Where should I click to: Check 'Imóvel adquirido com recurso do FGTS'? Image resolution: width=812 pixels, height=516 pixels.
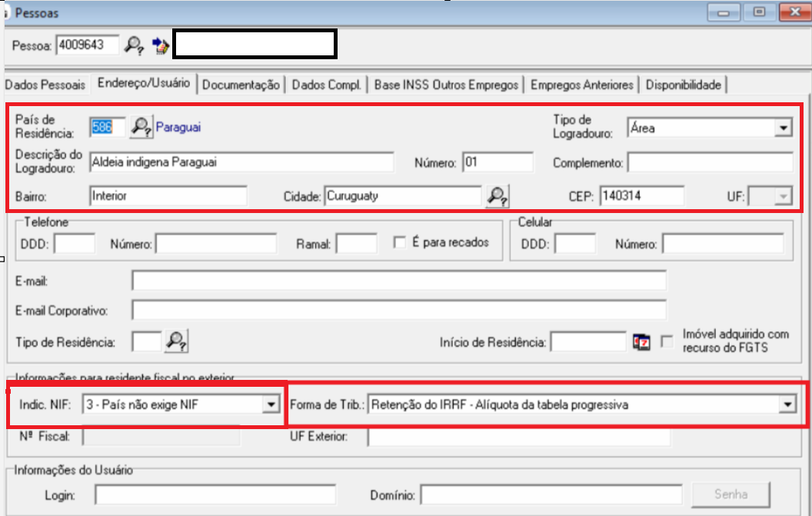click(x=667, y=341)
